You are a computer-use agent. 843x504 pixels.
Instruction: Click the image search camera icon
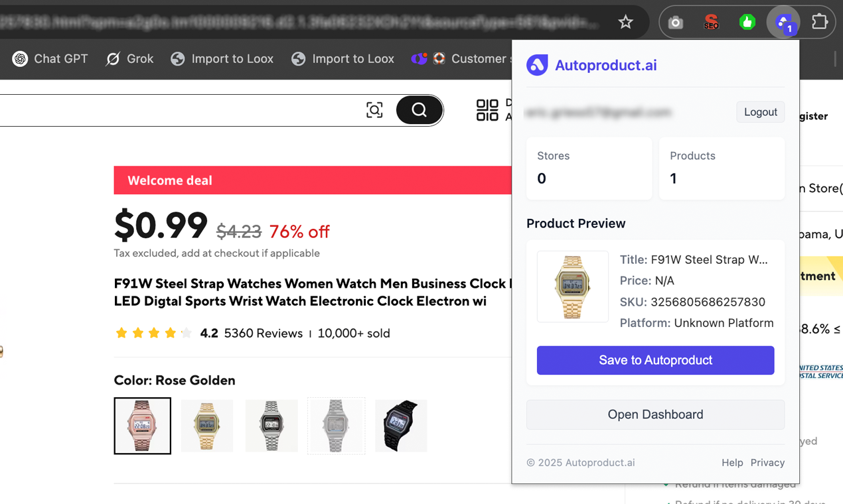(374, 110)
